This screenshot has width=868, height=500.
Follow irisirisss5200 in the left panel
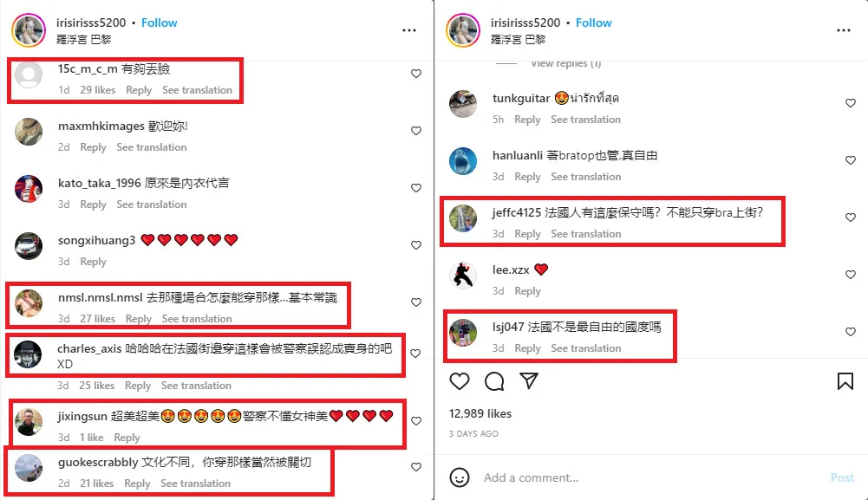pyautogui.click(x=160, y=23)
